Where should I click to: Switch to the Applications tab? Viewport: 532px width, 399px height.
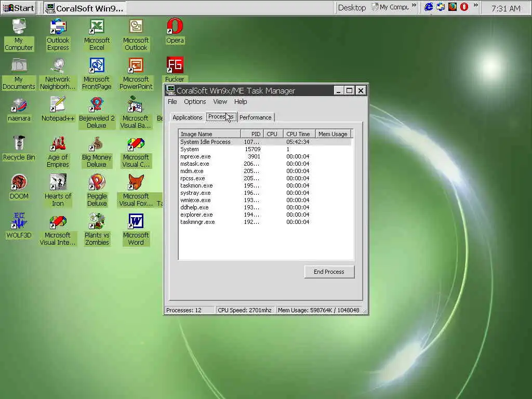click(x=187, y=117)
